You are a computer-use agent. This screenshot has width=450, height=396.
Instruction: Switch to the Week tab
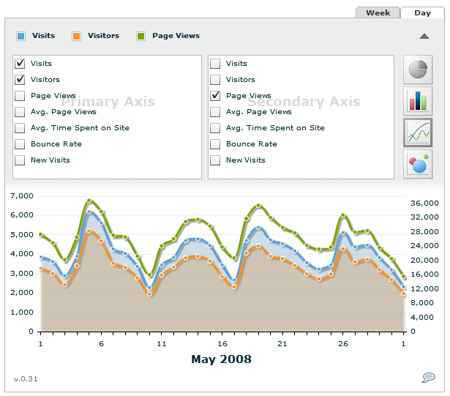(x=378, y=13)
